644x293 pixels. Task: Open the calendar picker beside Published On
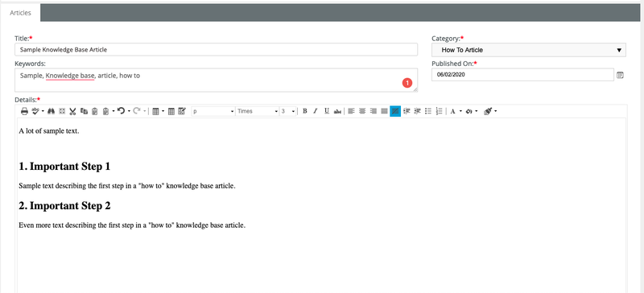point(620,75)
